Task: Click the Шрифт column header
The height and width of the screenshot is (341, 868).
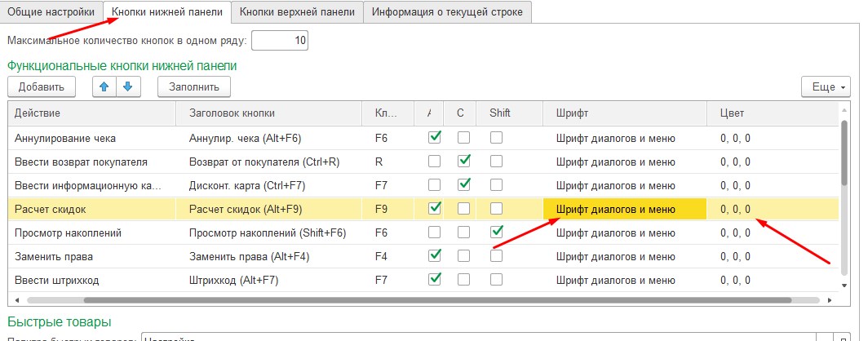Action: 624,113
